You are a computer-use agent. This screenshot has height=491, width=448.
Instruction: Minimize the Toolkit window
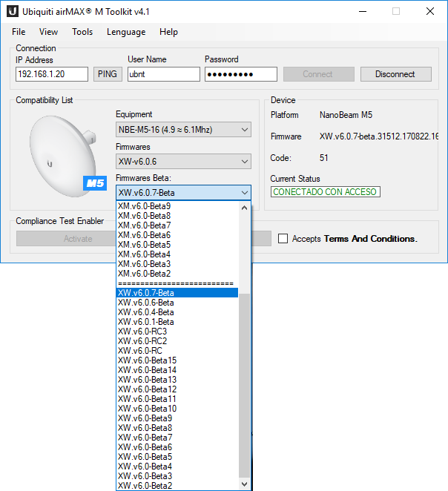[363, 12]
